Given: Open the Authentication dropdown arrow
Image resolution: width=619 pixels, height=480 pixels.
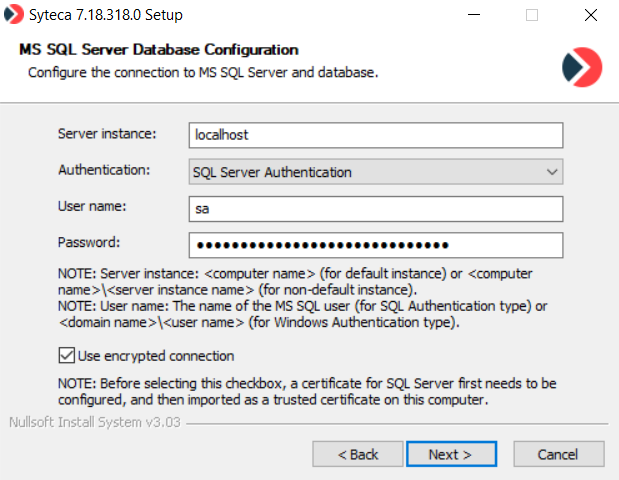Looking at the screenshot, I should coord(552,172).
